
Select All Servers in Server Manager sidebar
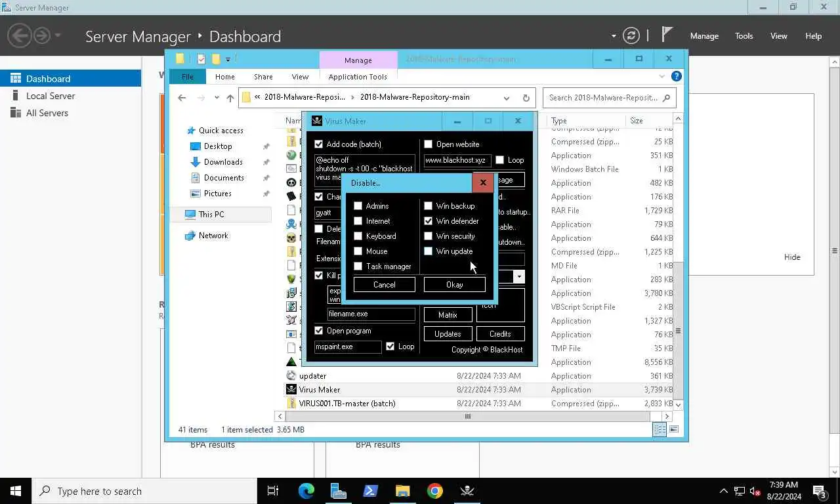47,113
